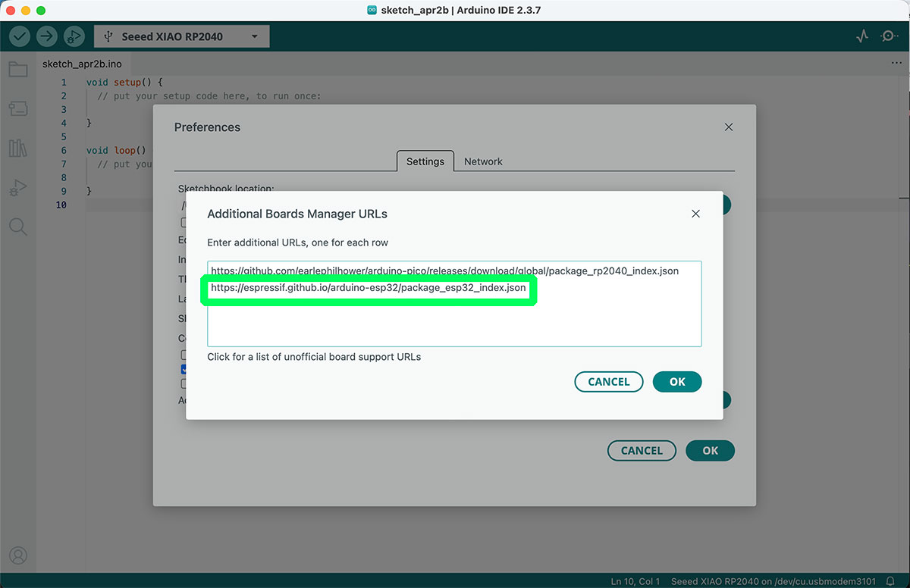This screenshot has height=588, width=910.
Task: Open the editor tab three-dots menu
Action: tap(896, 64)
